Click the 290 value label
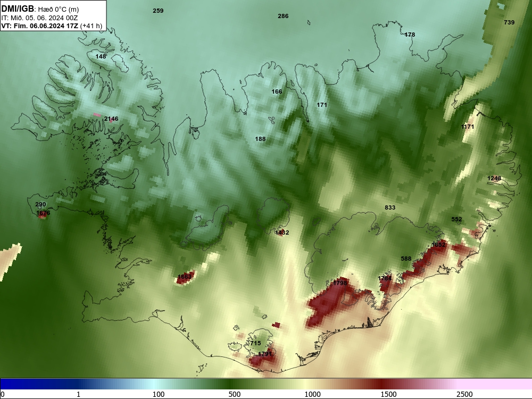The image size is (532, 399). coord(40,205)
